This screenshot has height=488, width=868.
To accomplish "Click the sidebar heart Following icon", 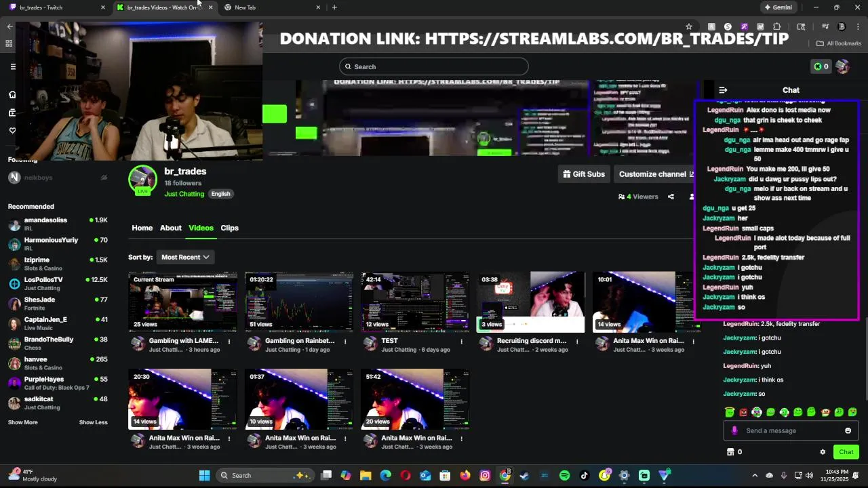I will pyautogui.click(x=12, y=130).
